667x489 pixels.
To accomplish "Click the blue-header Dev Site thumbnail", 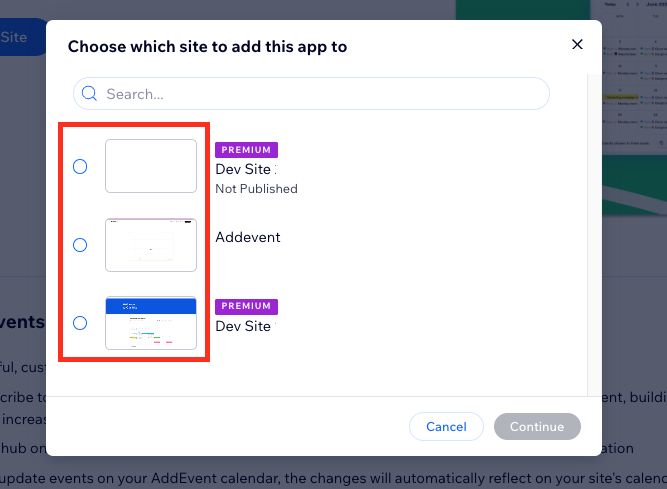I will pos(151,323).
